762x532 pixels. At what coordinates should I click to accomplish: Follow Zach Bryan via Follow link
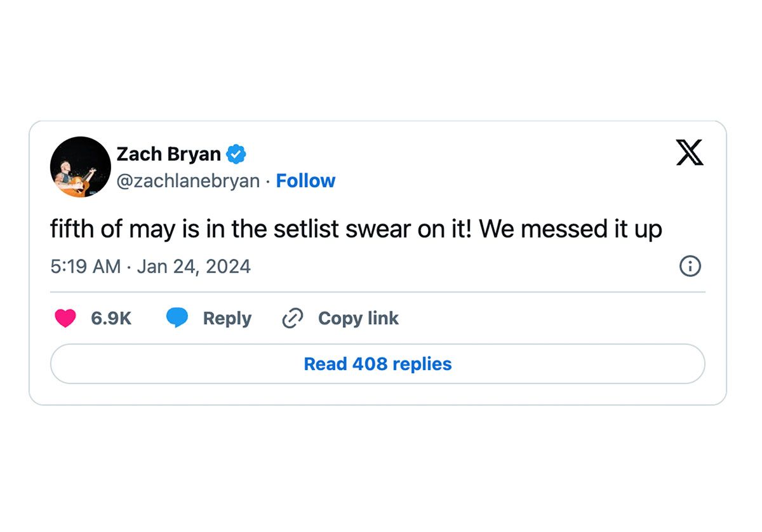pos(305,181)
